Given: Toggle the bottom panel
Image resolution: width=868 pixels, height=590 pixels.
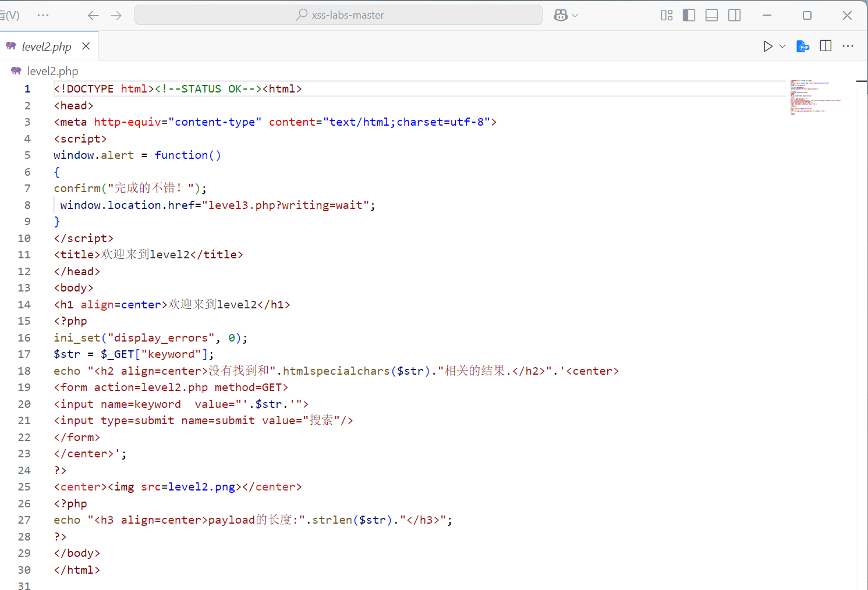Looking at the screenshot, I should click(x=711, y=15).
